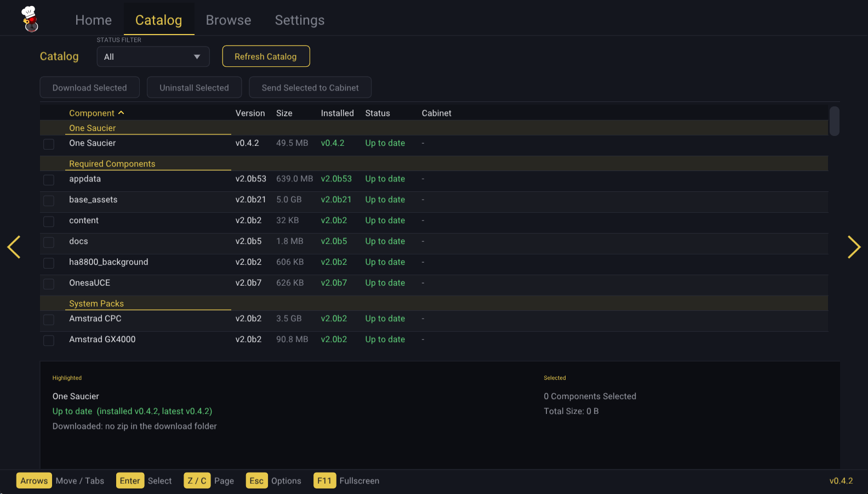
Task: Click the Component sort arrow icon
Action: point(121,113)
